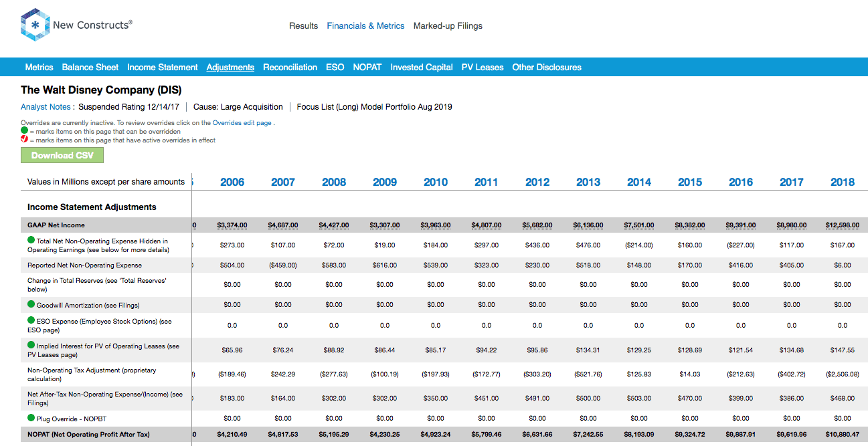Switch to the Metrics tab

tap(39, 67)
